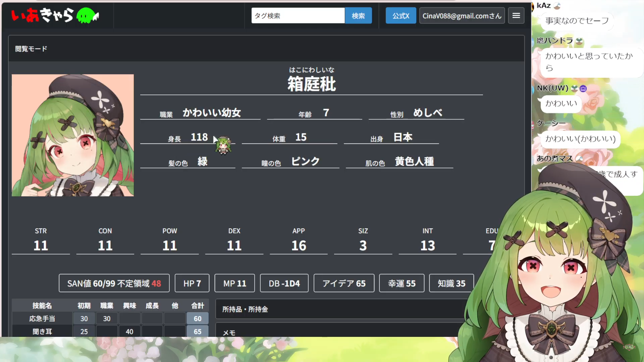This screenshot has height=362, width=644.
Task: Click the 合計 column header
Action: pos(198,305)
